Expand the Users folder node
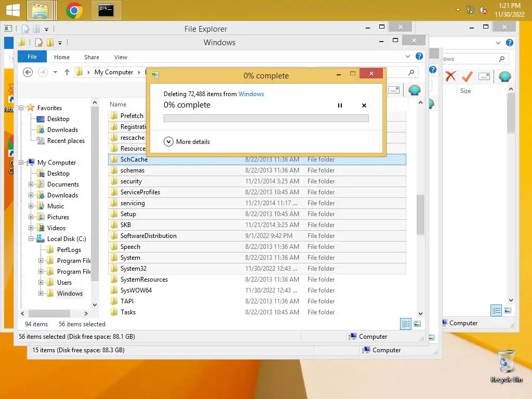This screenshot has height=399, width=532. tap(41, 282)
